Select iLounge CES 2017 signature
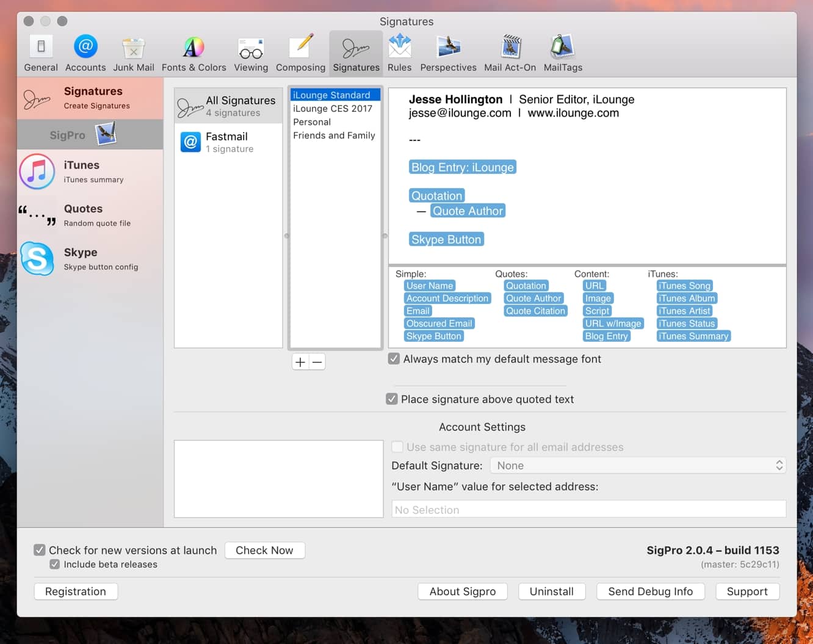 [x=333, y=109]
